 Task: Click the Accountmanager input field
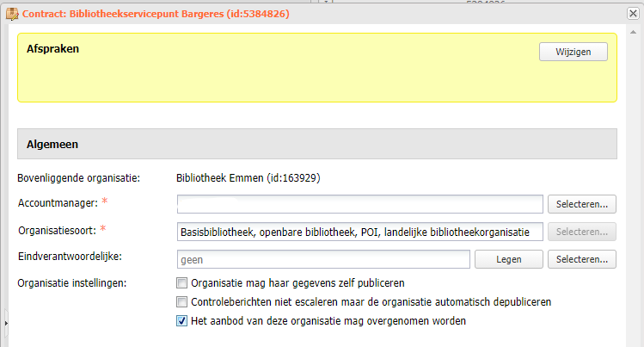tap(359, 204)
